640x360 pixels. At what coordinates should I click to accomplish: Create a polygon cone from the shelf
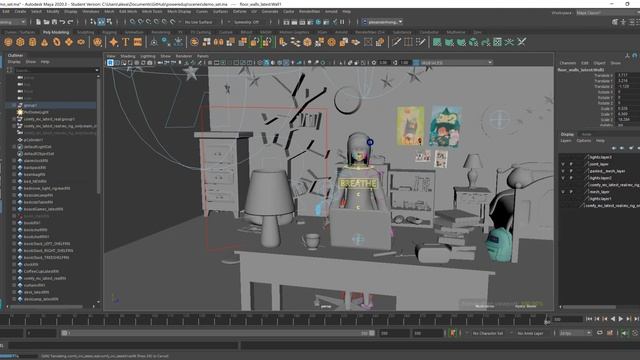click(x=44, y=42)
